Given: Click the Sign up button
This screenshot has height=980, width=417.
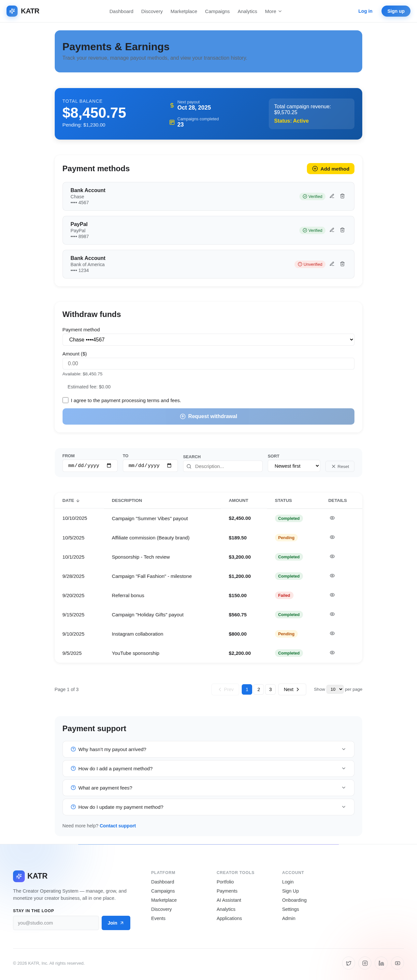Looking at the screenshot, I should pyautogui.click(x=396, y=11).
